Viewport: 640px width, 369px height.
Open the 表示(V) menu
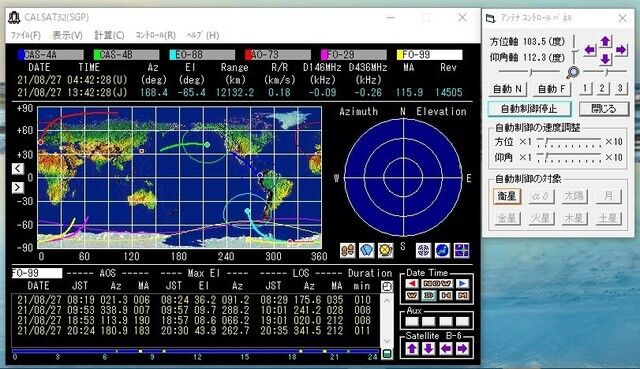coord(67,35)
